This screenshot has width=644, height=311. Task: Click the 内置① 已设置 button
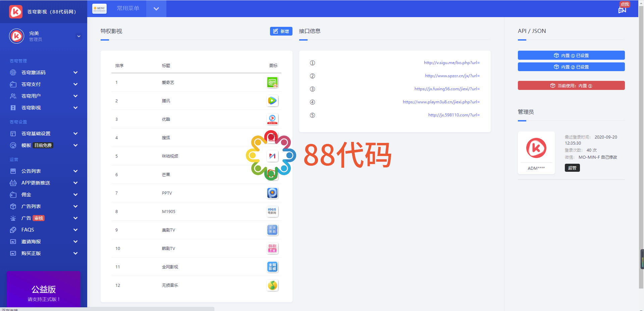(571, 55)
